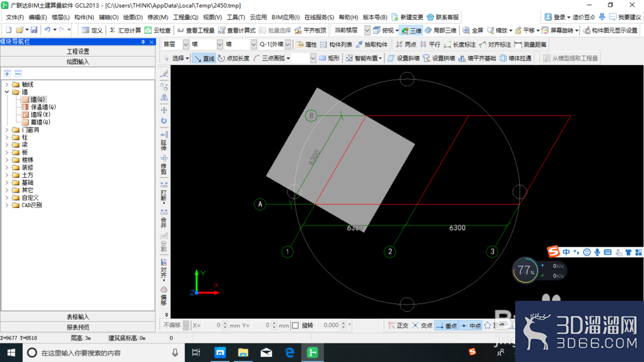Open 查看计算式 formula view
Viewport: 644px width, 362px height.
pyautogui.click(x=237, y=30)
